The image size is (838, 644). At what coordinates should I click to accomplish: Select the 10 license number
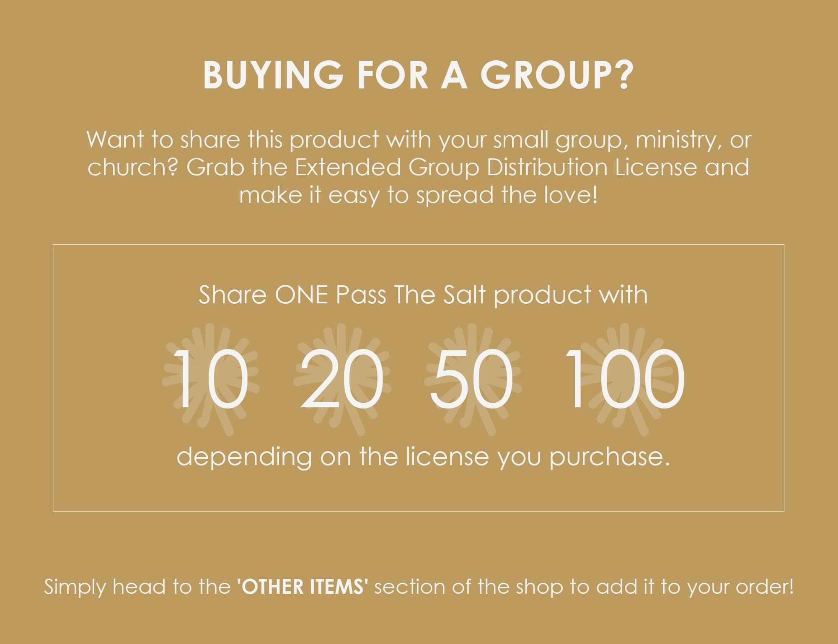pyautogui.click(x=210, y=379)
